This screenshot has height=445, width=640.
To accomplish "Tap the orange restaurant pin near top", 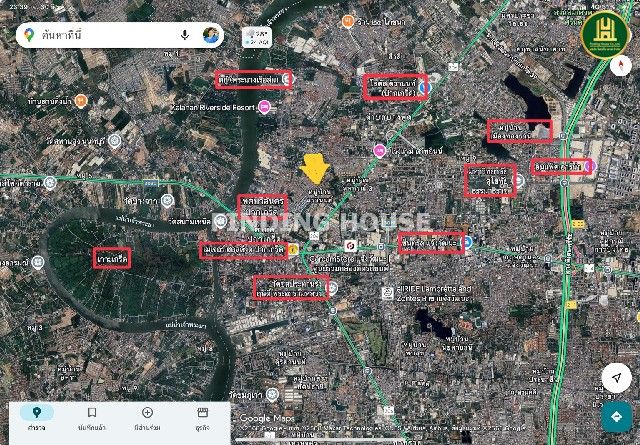I will (x=348, y=21).
